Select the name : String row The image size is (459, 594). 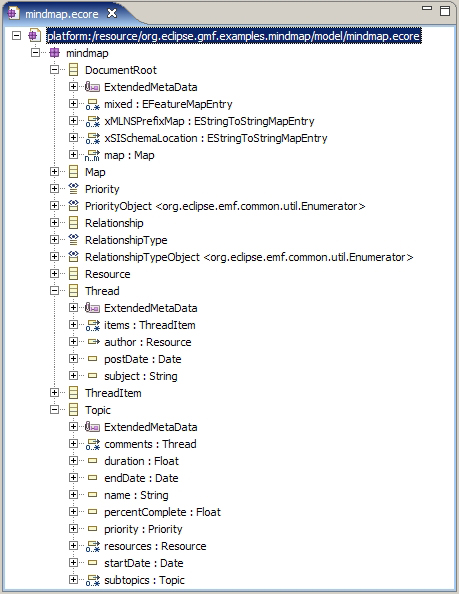[x=136, y=495]
